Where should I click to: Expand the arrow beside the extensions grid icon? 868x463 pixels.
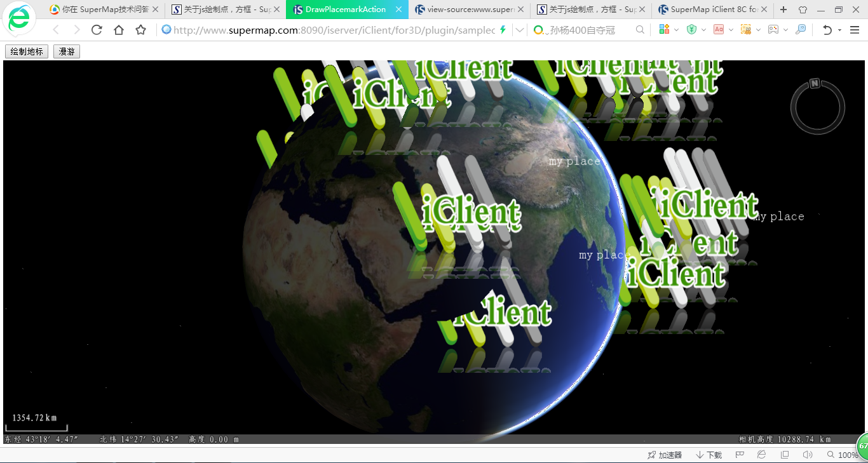[676, 30]
